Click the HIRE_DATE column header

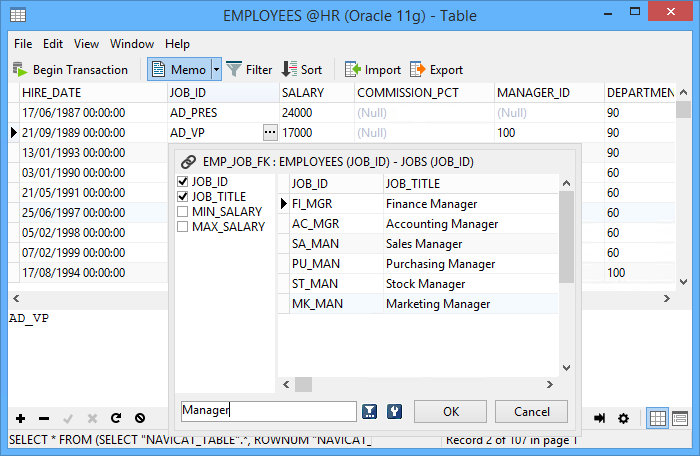(x=93, y=92)
